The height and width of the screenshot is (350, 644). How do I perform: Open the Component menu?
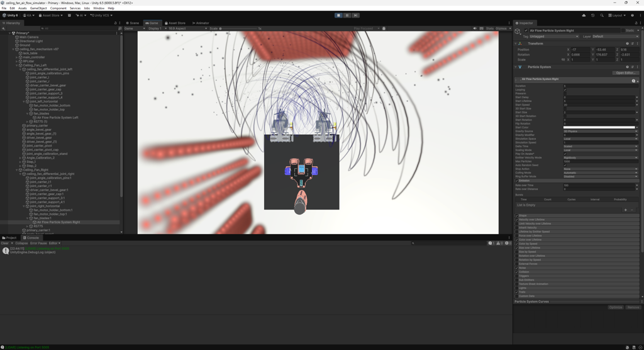(x=58, y=8)
